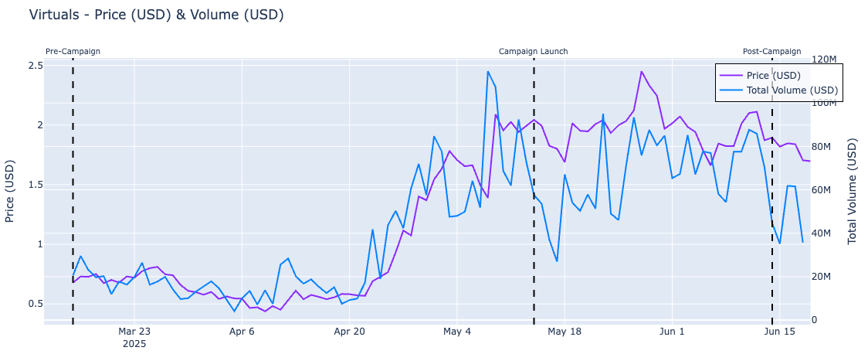Select the Pre-Campaign annotation label
The image size is (868, 354).
[73, 52]
